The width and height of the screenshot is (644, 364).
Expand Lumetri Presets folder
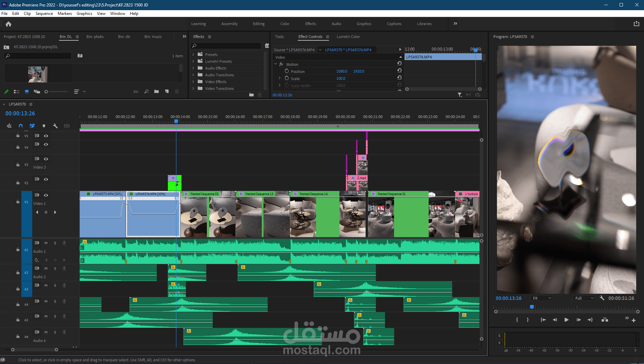pyautogui.click(x=193, y=61)
